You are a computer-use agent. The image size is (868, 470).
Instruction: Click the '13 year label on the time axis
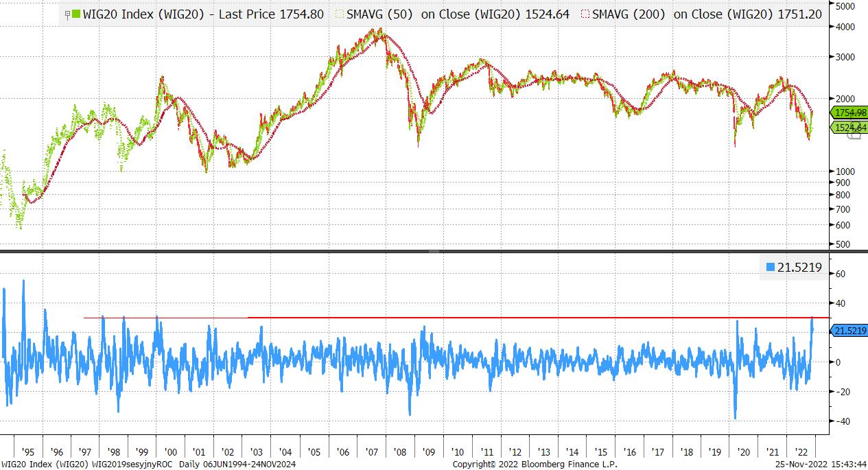pos(543,452)
